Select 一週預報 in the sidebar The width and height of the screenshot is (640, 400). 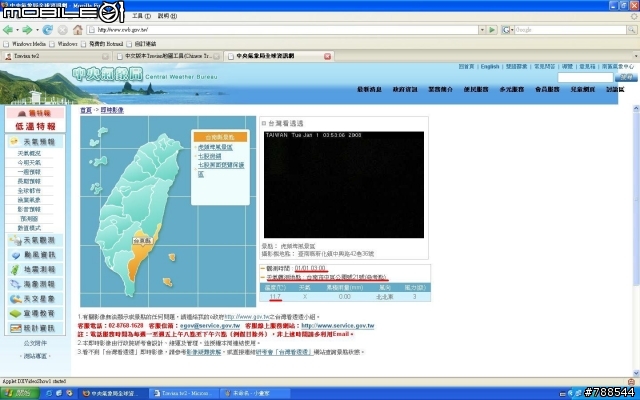(x=29, y=172)
